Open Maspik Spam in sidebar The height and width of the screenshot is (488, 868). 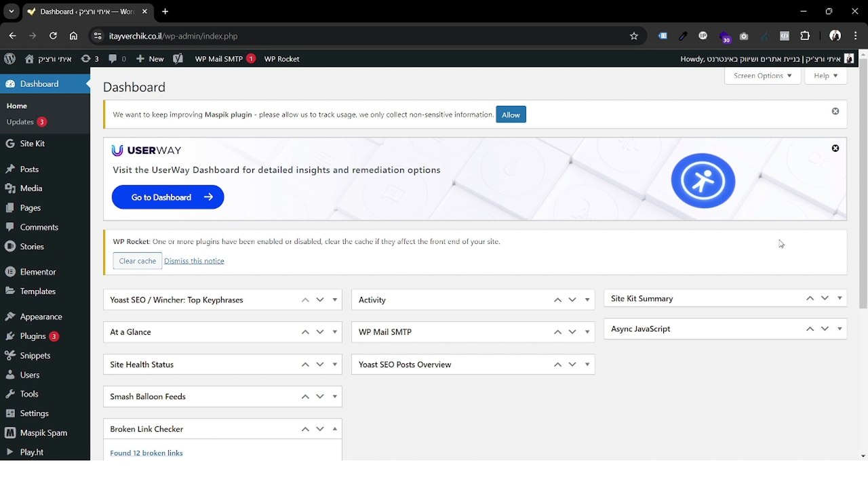pyautogui.click(x=45, y=432)
